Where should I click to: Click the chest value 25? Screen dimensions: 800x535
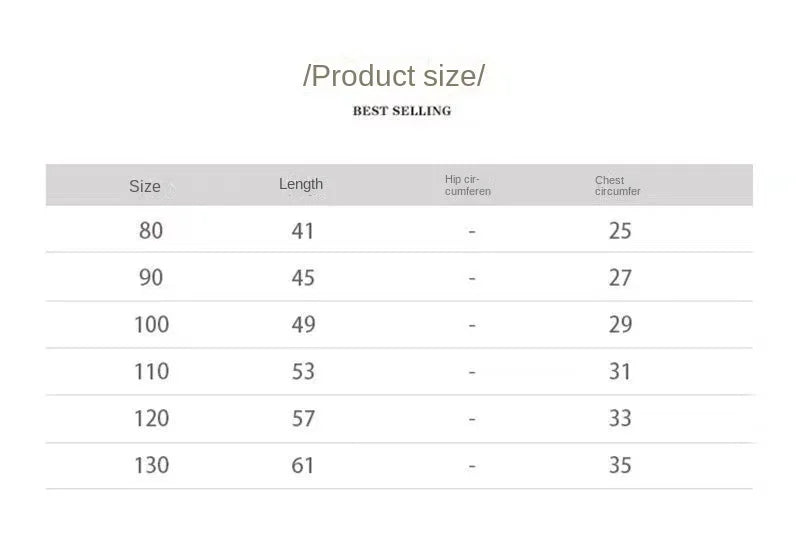click(620, 231)
